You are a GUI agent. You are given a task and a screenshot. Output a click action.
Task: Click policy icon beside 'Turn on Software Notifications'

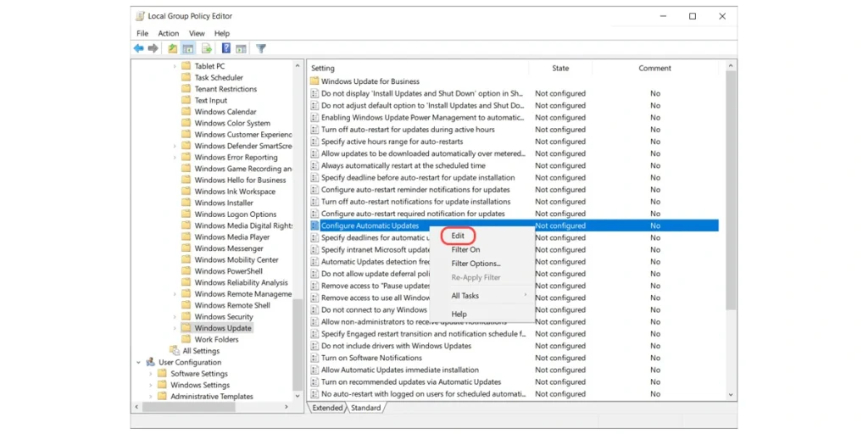(x=314, y=358)
